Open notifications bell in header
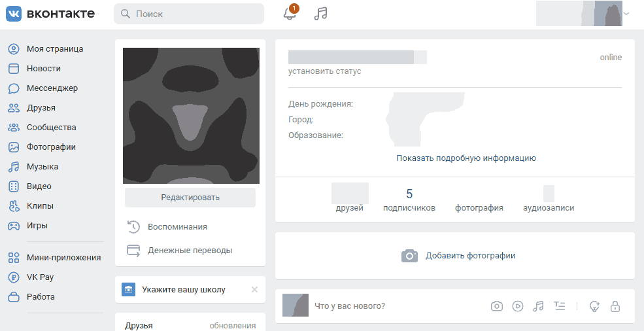 coord(290,14)
